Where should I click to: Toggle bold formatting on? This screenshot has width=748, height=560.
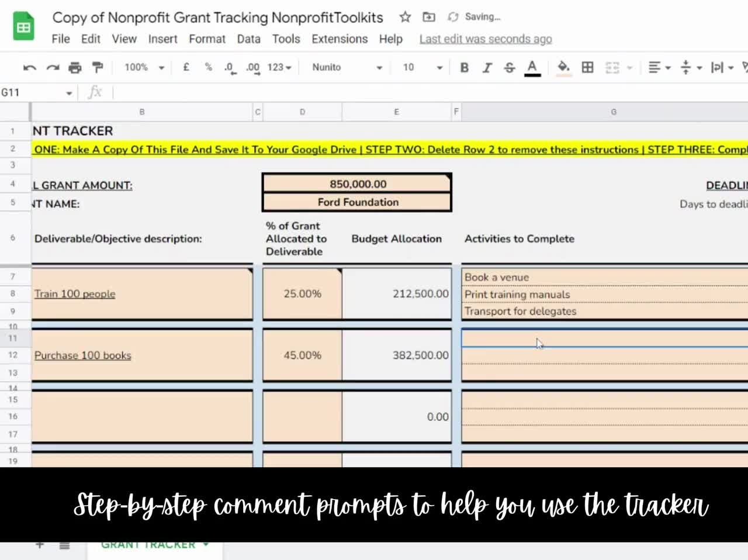(x=464, y=67)
